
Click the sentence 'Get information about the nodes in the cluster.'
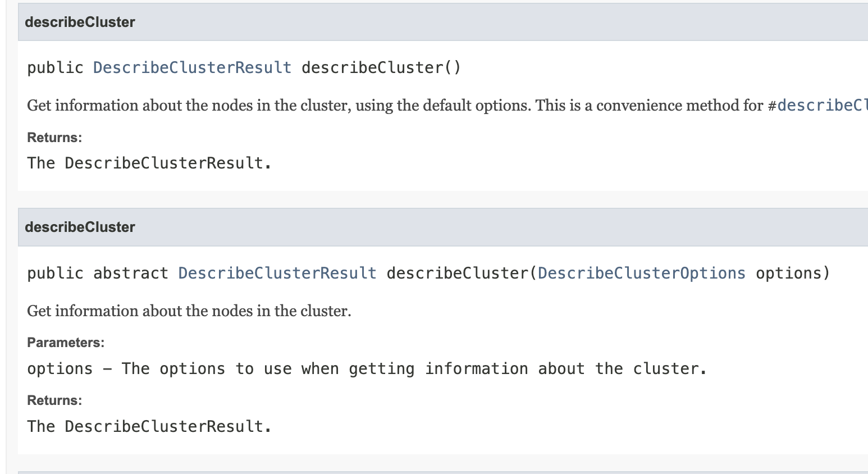(x=189, y=311)
